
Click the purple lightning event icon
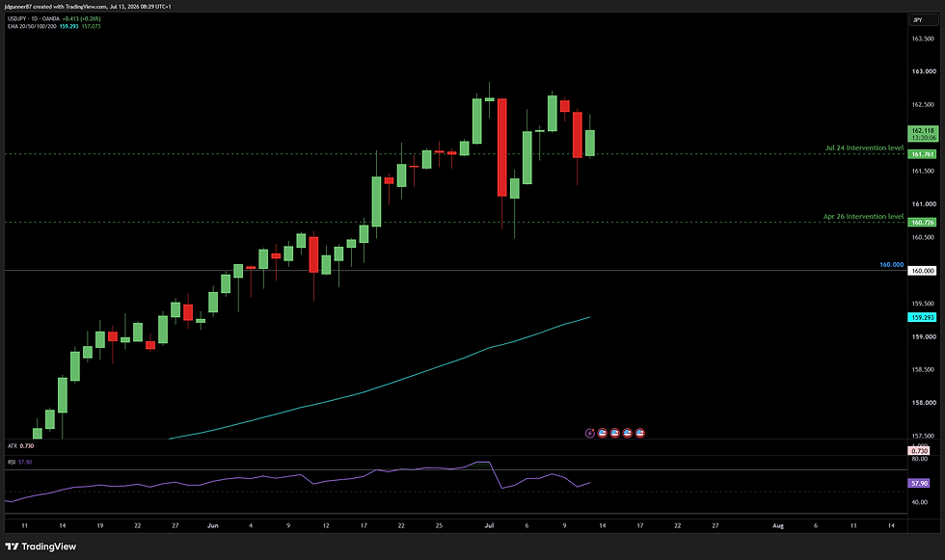pos(590,433)
